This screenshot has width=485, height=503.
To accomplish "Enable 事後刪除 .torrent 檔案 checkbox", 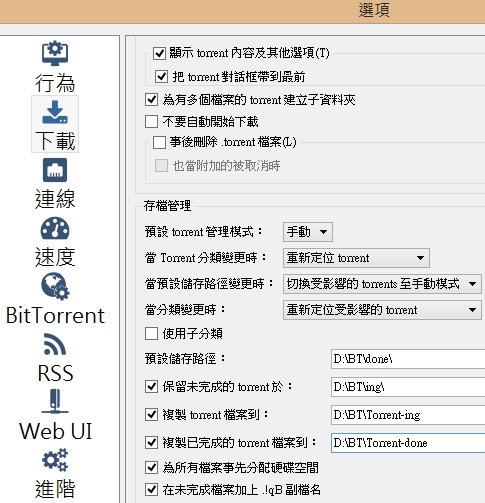I will 159,142.
